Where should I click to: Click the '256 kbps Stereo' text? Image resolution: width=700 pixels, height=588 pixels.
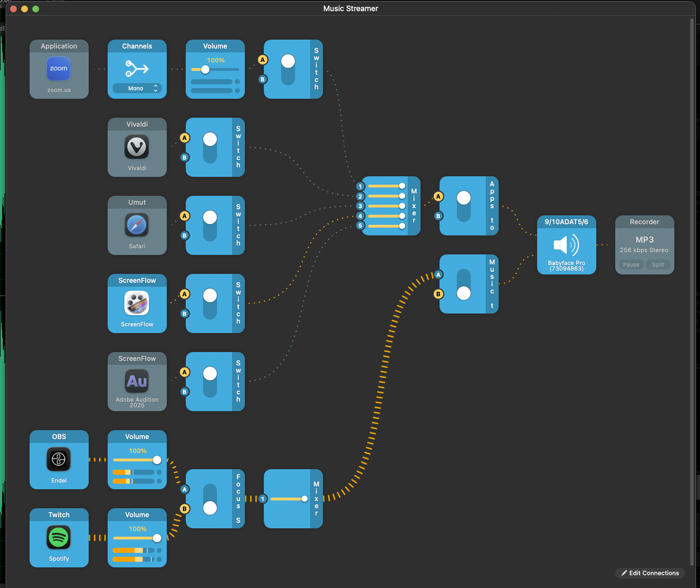coord(644,250)
